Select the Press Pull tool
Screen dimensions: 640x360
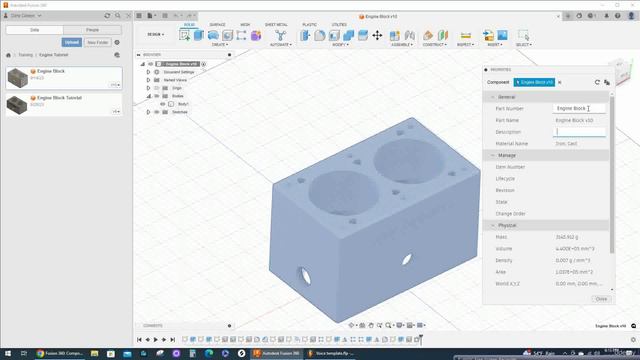305,35
